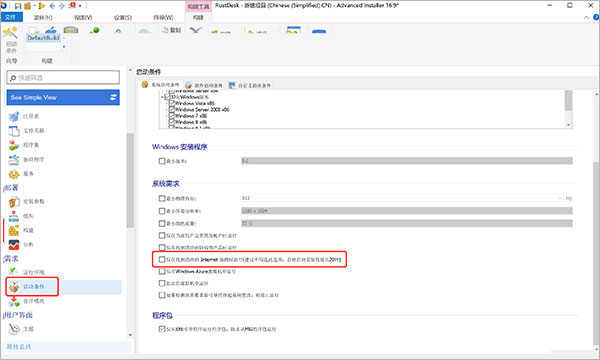Open the Merge Modules (合并模块) sidebar item
This screenshot has height=360, width=600.
(x=26, y=301)
